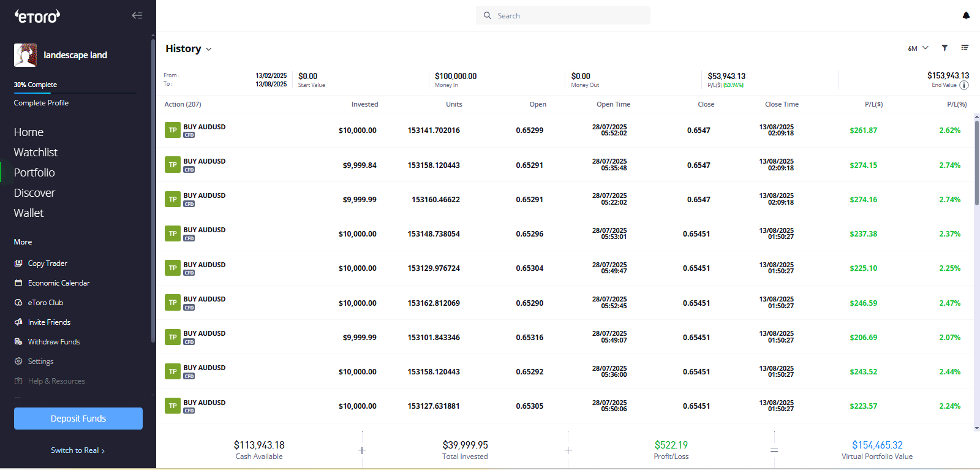Navigate to Portfolio in sidebar

point(34,173)
